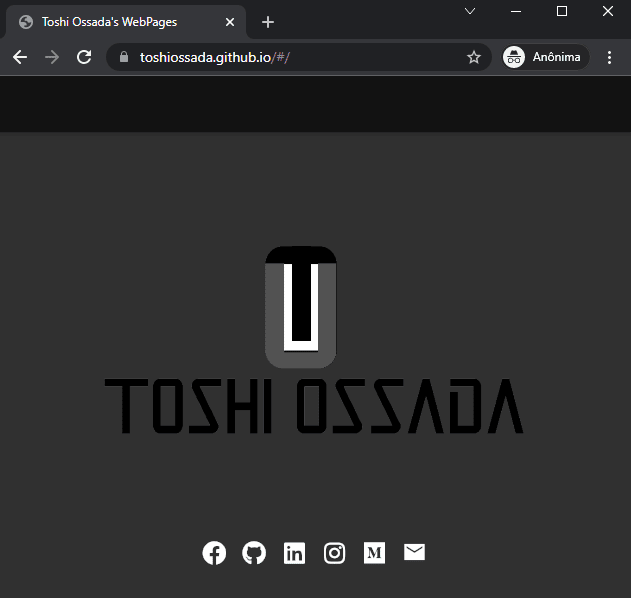631x598 pixels.
Task: Open the LinkedIn profile icon
Action: point(294,553)
